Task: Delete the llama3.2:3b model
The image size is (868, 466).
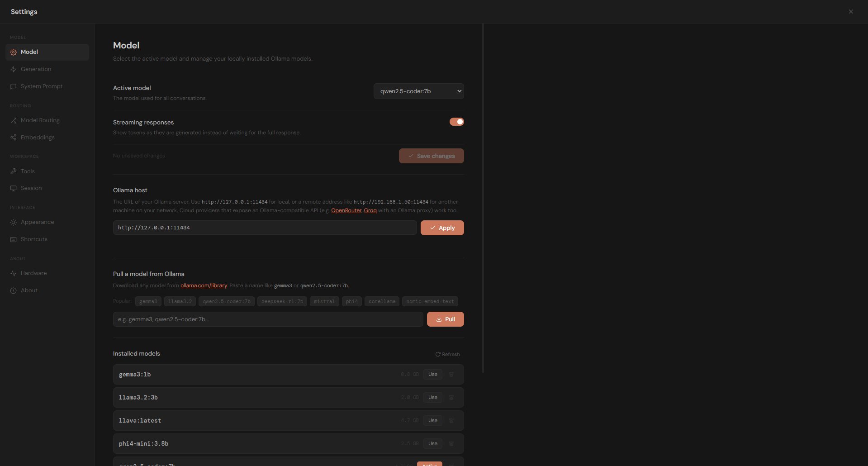Action: pyautogui.click(x=451, y=398)
